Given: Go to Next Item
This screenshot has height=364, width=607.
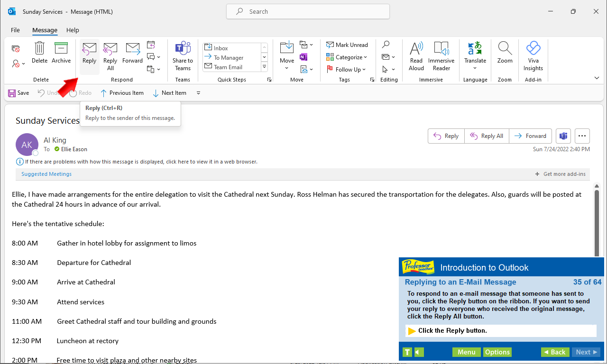Looking at the screenshot, I should [x=169, y=93].
